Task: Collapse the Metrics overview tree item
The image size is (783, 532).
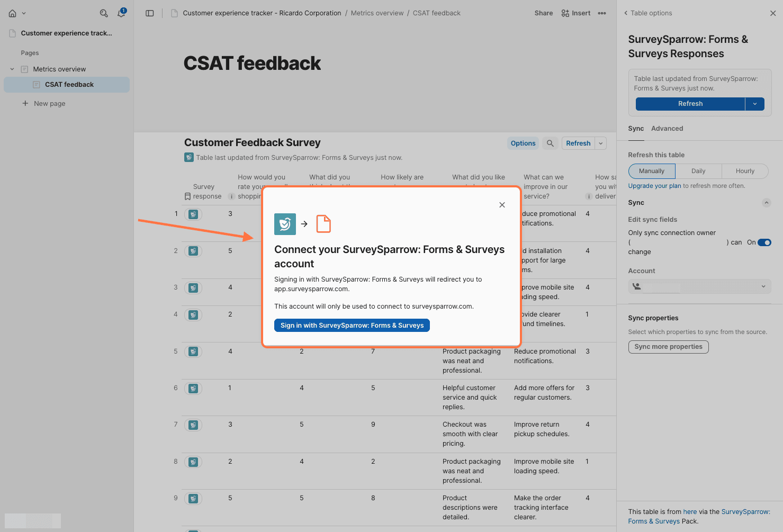Action: pos(12,69)
